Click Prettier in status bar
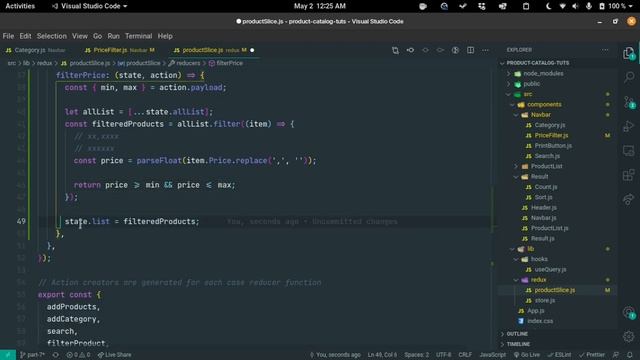The height and width of the screenshot is (360, 640). (591, 355)
